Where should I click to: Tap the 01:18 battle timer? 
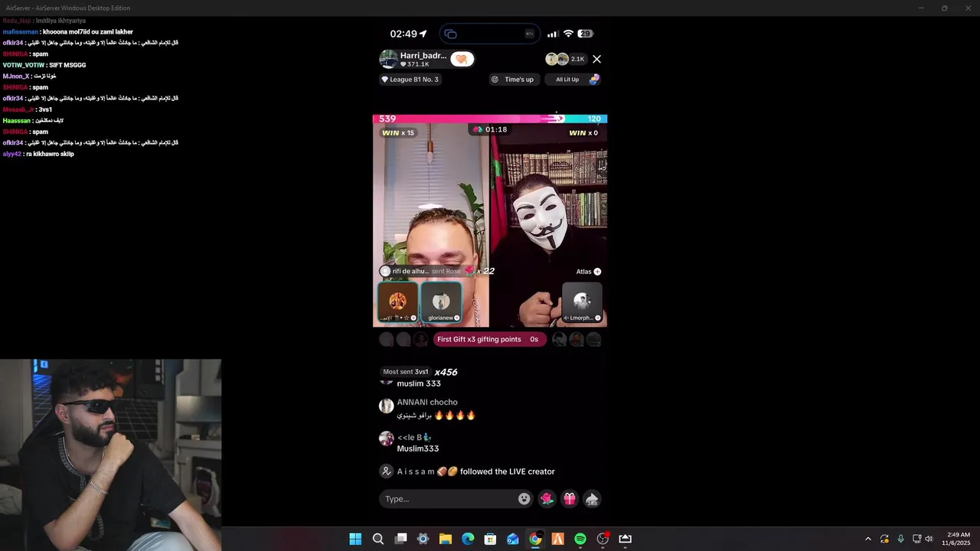pyautogui.click(x=490, y=129)
